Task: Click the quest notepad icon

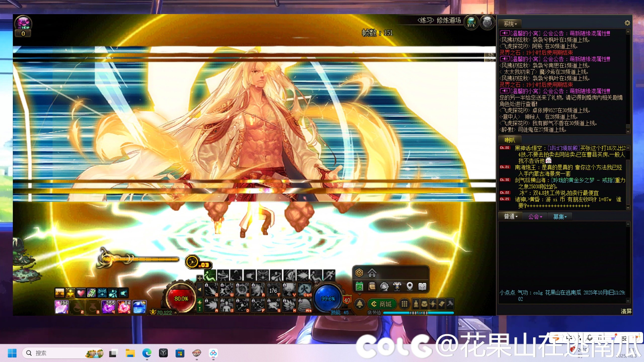Action: 372,286
